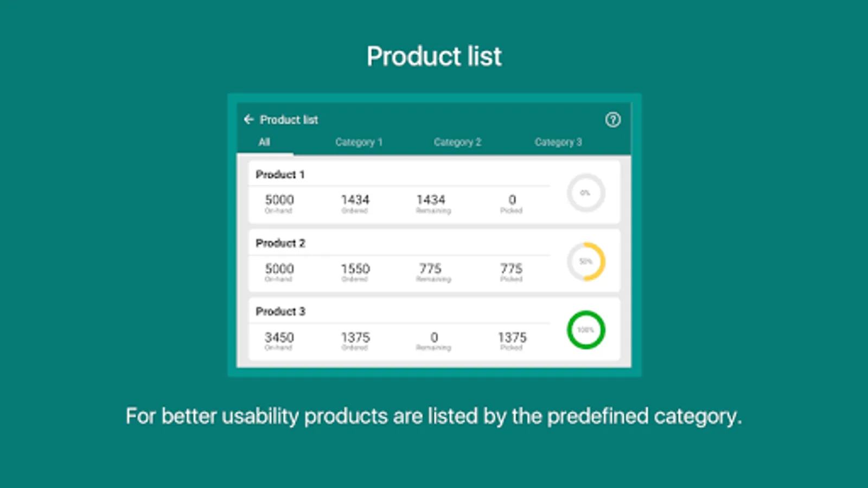Select the Category 1 tab
868x488 pixels.
coord(359,142)
